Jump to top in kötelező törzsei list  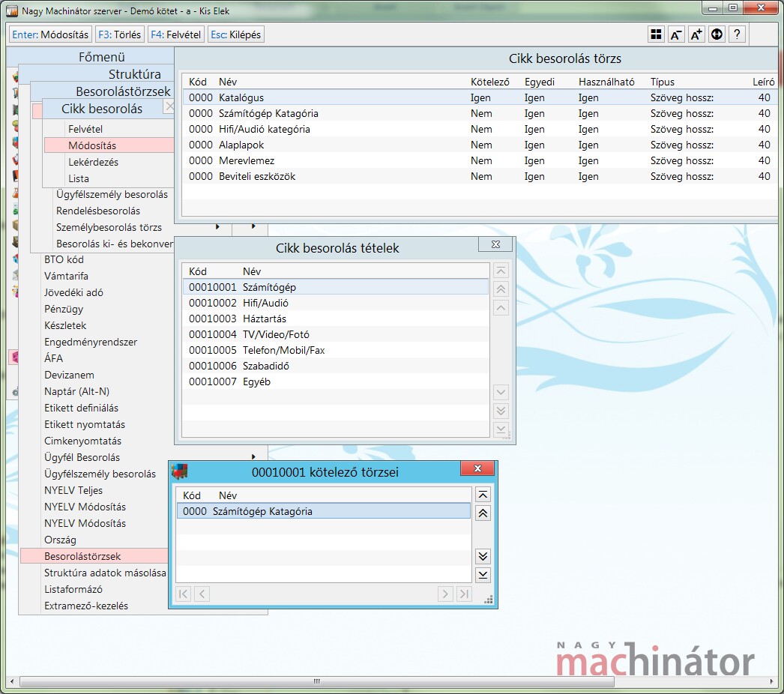pyautogui.click(x=483, y=495)
